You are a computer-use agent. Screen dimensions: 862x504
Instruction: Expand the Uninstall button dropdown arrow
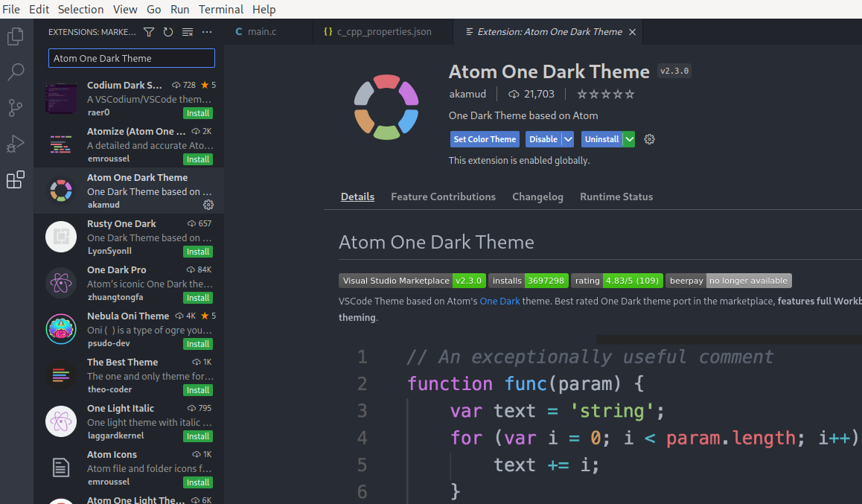point(629,139)
